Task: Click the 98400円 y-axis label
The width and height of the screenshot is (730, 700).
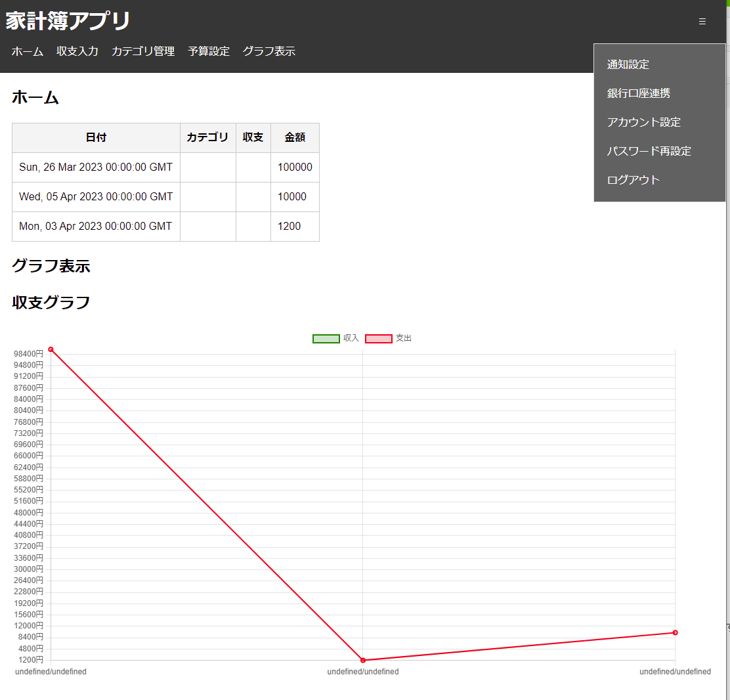Action: click(28, 354)
